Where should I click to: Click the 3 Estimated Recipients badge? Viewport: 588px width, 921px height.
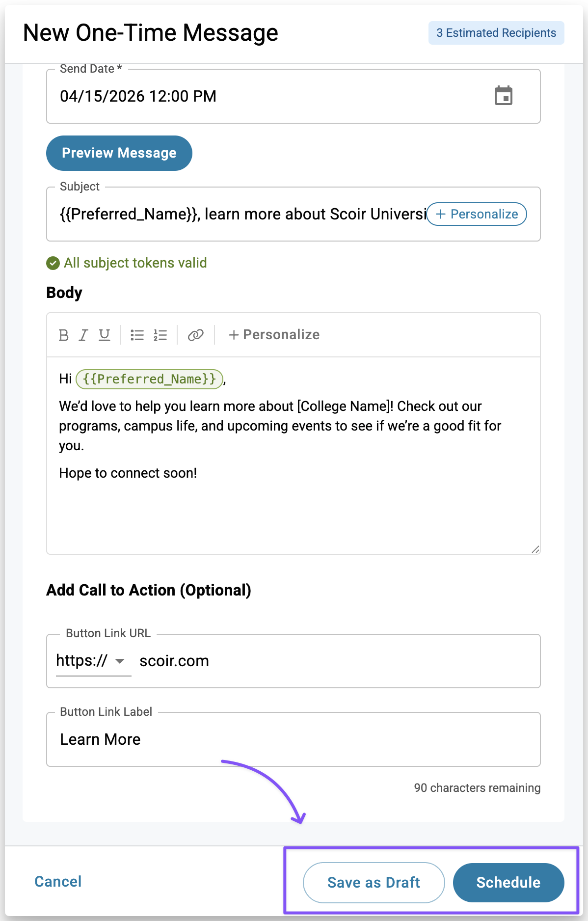coord(496,33)
